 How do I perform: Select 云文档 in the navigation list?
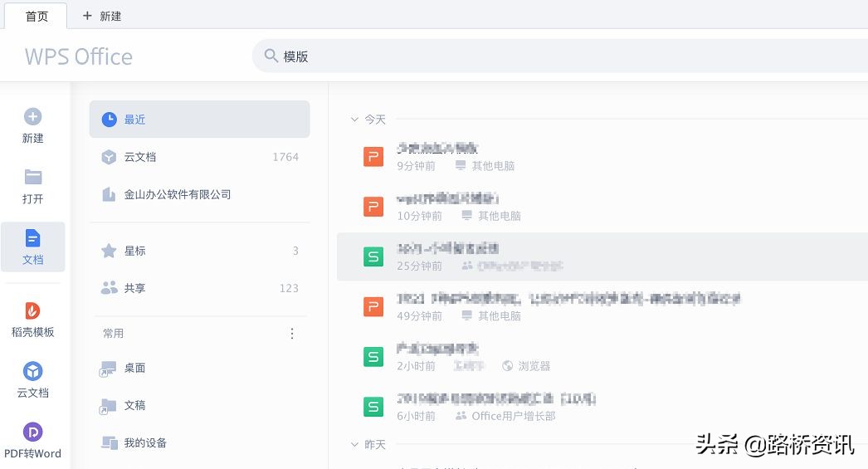[x=199, y=157]
